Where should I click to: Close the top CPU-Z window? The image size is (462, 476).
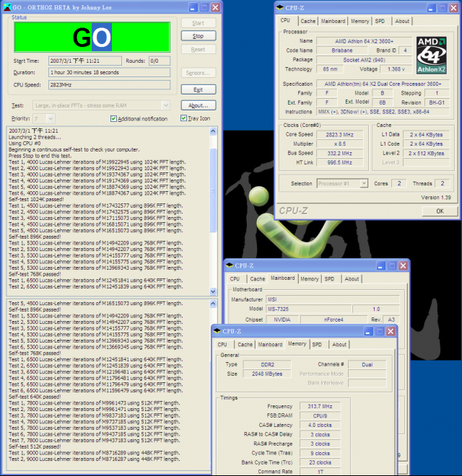(453, 8)
